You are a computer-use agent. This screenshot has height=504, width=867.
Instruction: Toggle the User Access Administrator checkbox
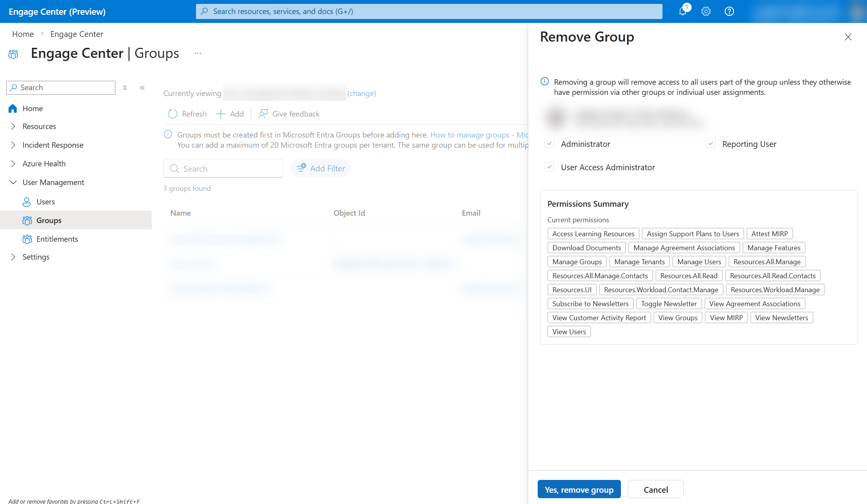[549, 167]
